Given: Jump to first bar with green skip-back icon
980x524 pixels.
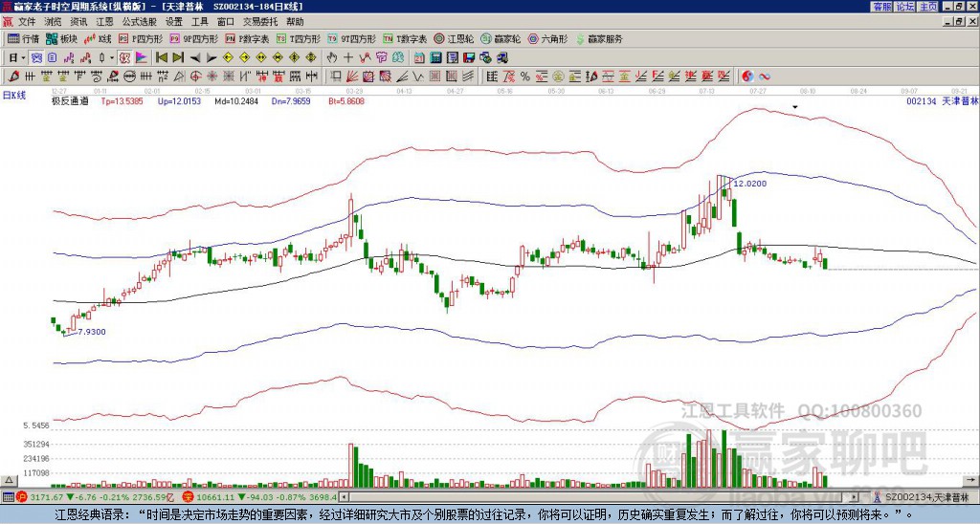Looking at the screenshot, I should click(x=162, y=57).
